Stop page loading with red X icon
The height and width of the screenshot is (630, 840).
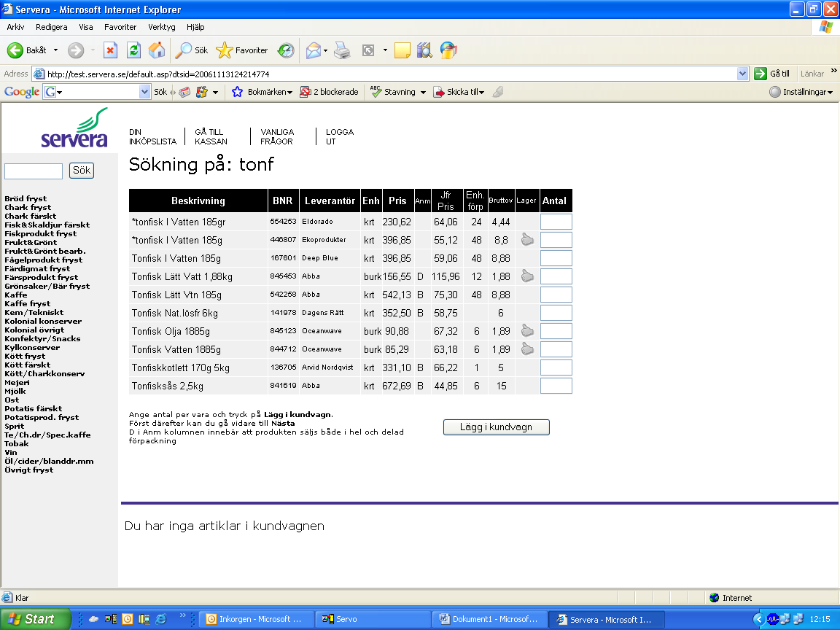click(x=110, y=50)
